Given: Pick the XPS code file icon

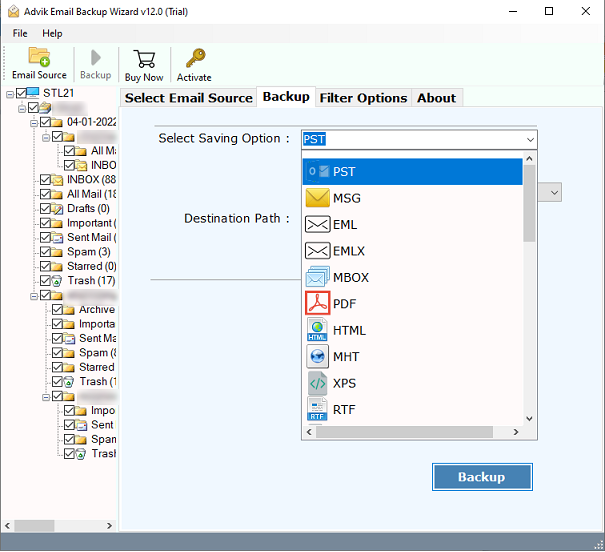Looking at the screenshot, I should tap(318, 383).
